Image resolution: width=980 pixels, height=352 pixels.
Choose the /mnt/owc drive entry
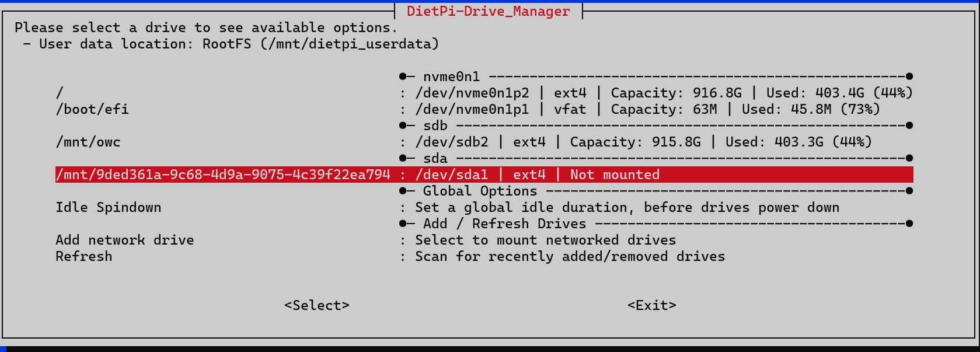[x=88, y=142]
